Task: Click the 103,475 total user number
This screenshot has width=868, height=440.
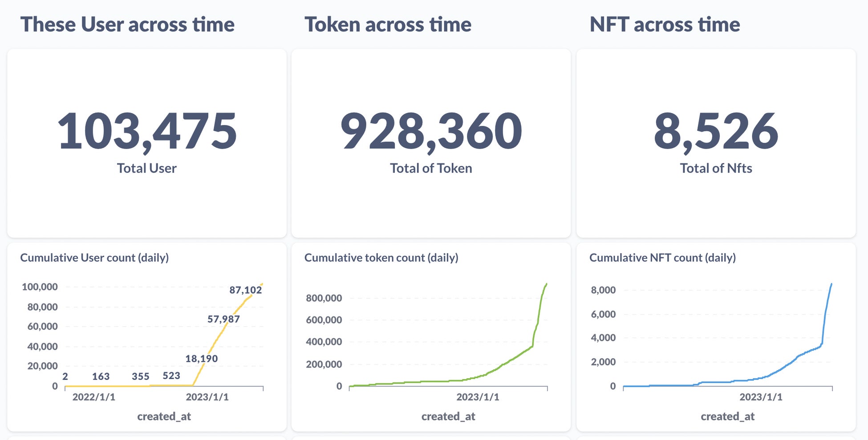Action: click(x=147, y=131)
